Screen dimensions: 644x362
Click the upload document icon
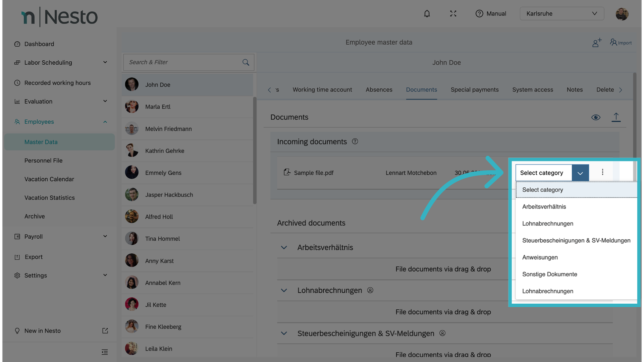point(616,117)
